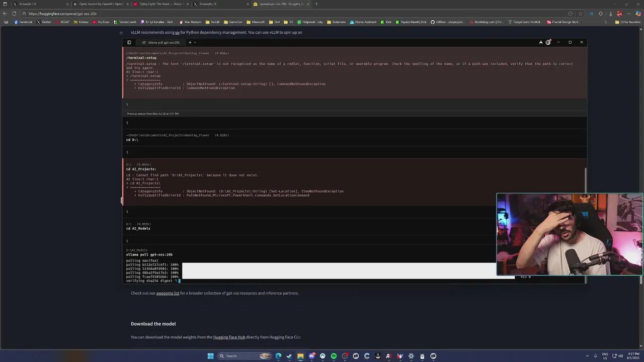This screenshot has height=362, width=644.
Task: Open the Kick bookmark
Action: point(386,22)
